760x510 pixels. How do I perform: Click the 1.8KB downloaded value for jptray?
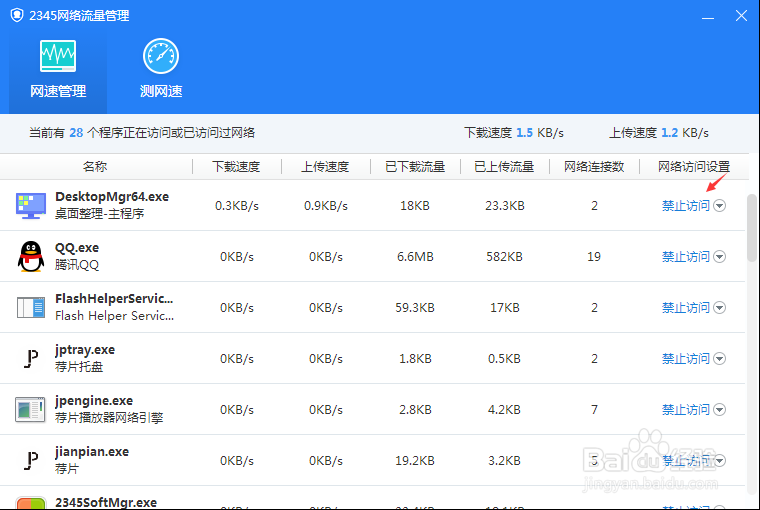pyautogui.click(x=415, y=359)
